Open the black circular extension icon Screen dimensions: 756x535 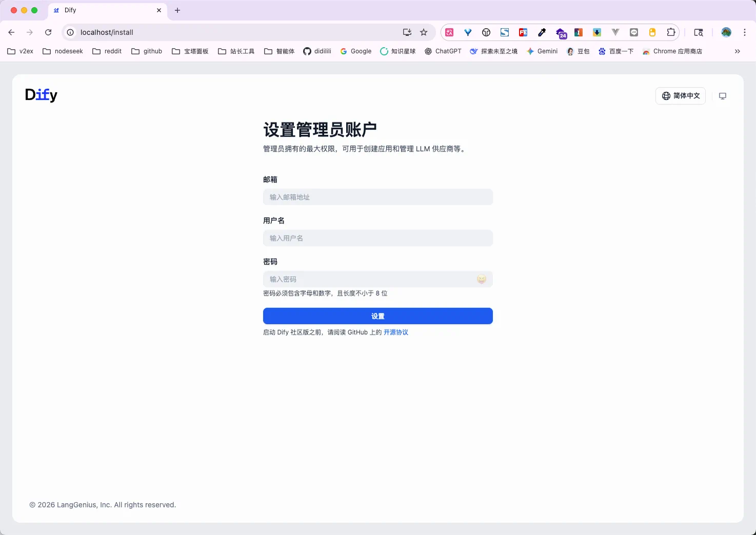(x=486, y=32)
